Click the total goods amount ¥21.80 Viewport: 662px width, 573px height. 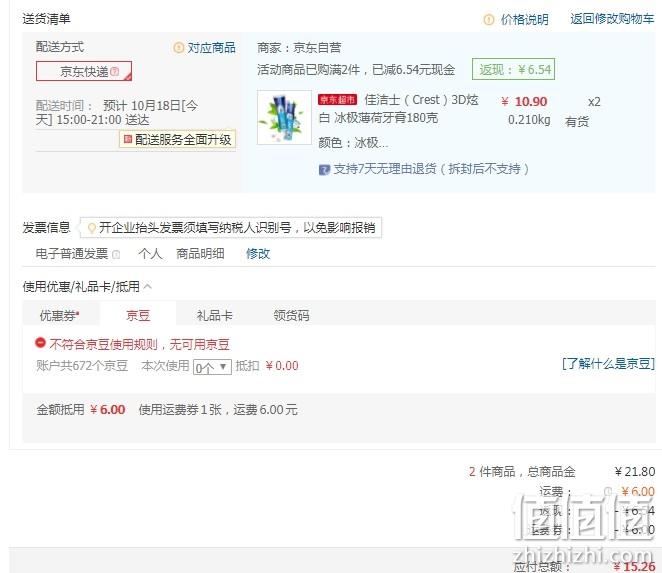635,471
